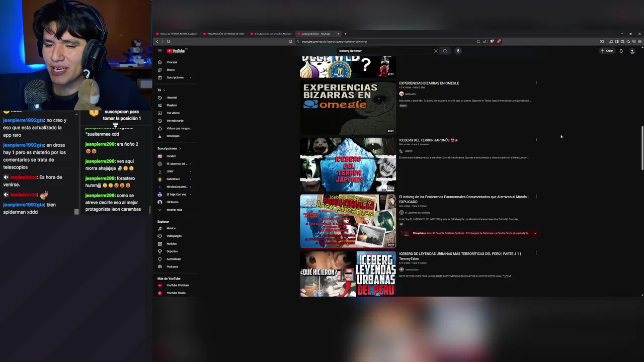644x362 pixels.
Task: Expand the Tú section
Action: pos(161,90)
